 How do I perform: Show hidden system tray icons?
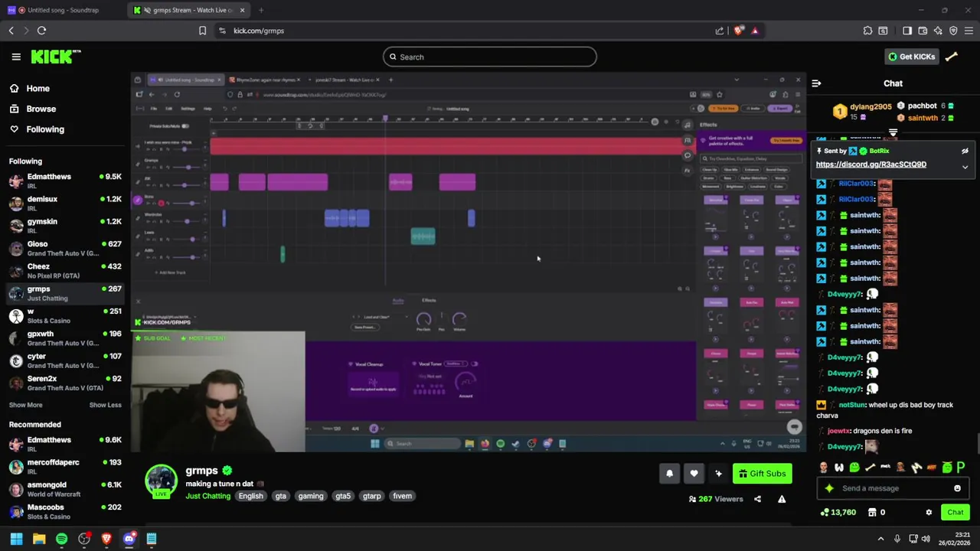pos(880,539)
